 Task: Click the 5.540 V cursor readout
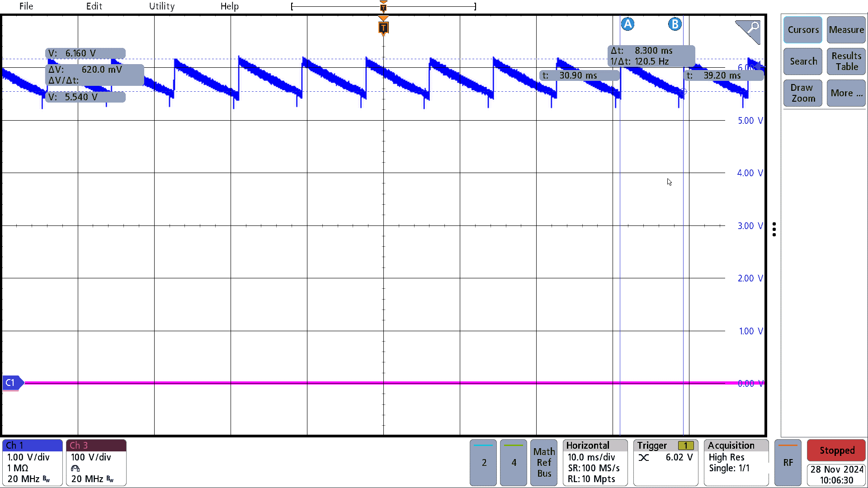point(85,97)
